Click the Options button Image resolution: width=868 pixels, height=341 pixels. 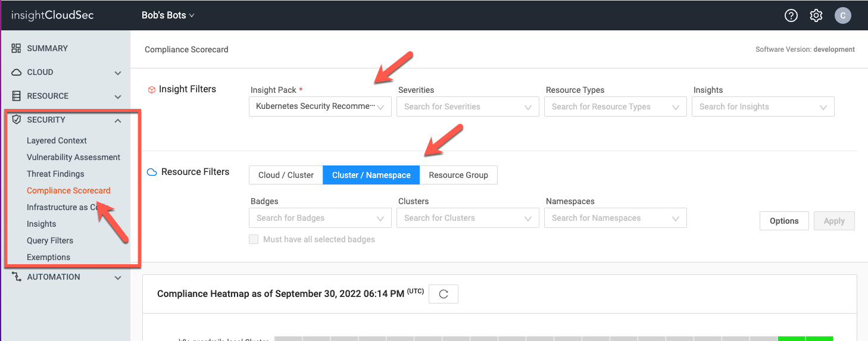click(784, 221)
